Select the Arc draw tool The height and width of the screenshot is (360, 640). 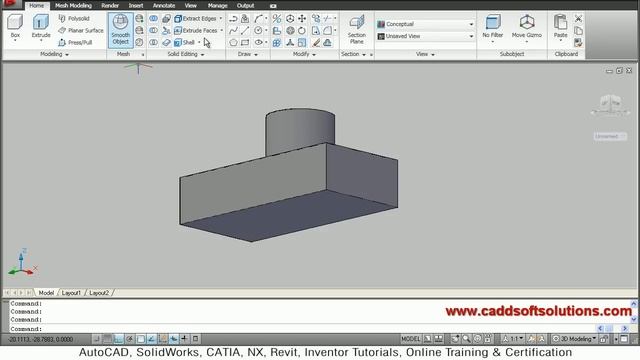(x=258, y=18)
